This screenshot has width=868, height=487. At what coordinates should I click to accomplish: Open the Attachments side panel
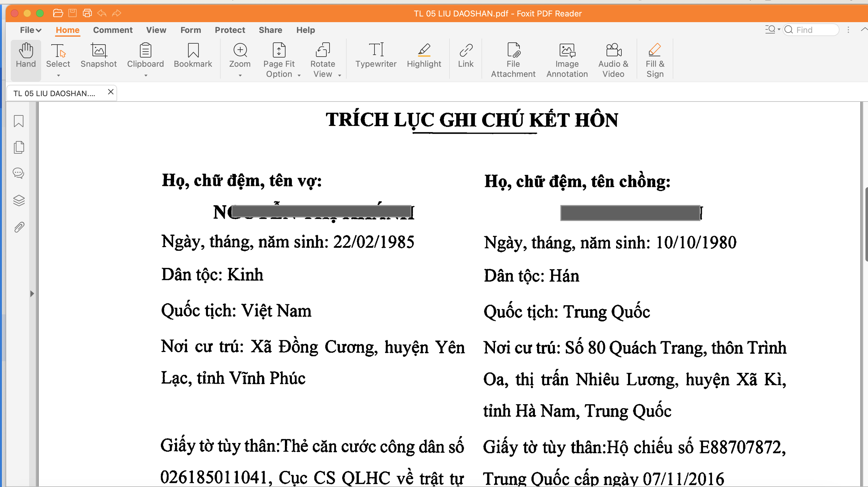coord(19,227)
